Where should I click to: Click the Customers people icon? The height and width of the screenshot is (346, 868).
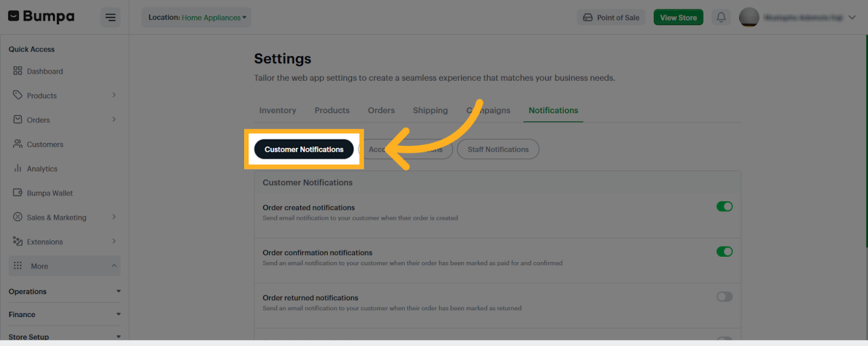tap(18, 144)
